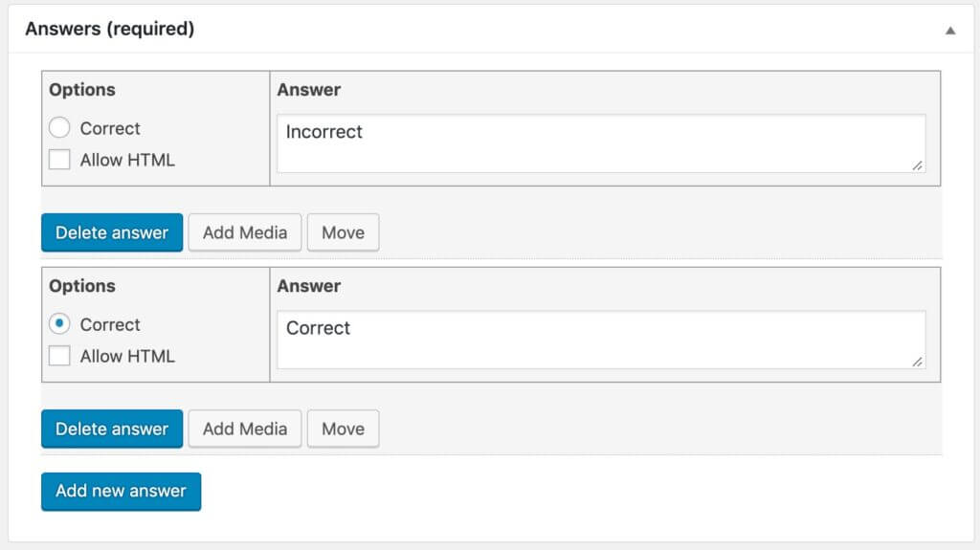Viewport: 980px width, 550px height.
Task: Click the Correct label text beside the first radio
Action: click(x=110, y=128)
